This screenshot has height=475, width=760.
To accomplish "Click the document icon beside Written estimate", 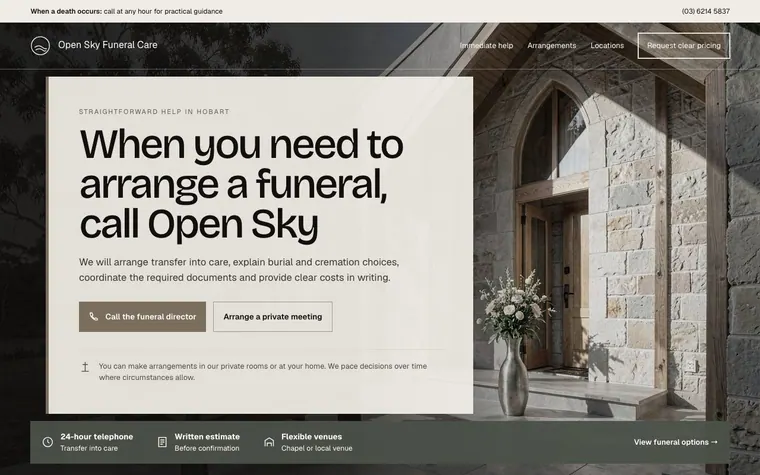I will click(x=162, y=442).
